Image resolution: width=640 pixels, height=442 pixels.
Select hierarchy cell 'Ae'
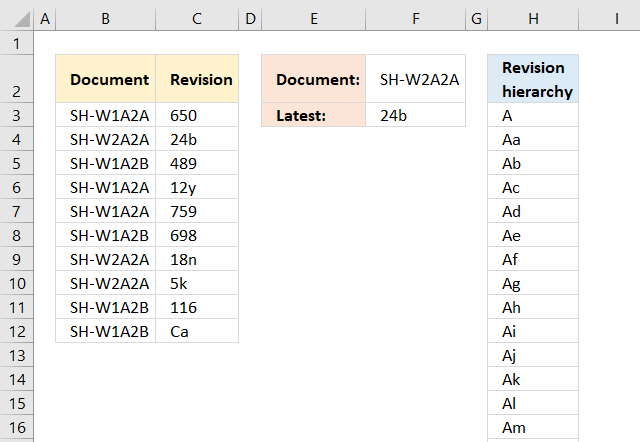533,235
